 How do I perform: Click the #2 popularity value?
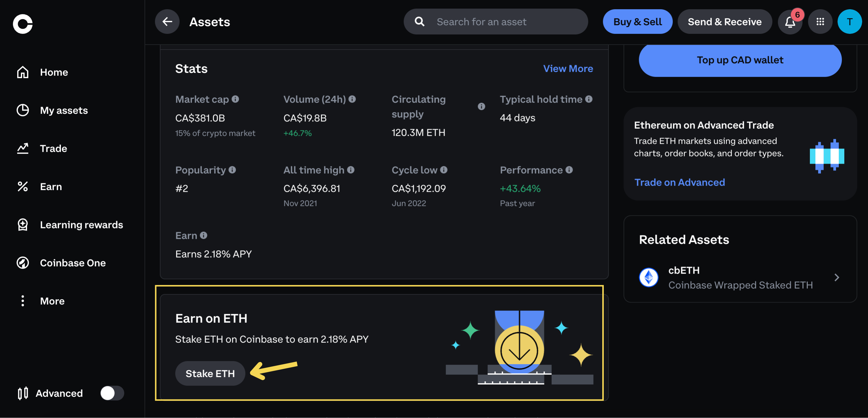[181, 188]
